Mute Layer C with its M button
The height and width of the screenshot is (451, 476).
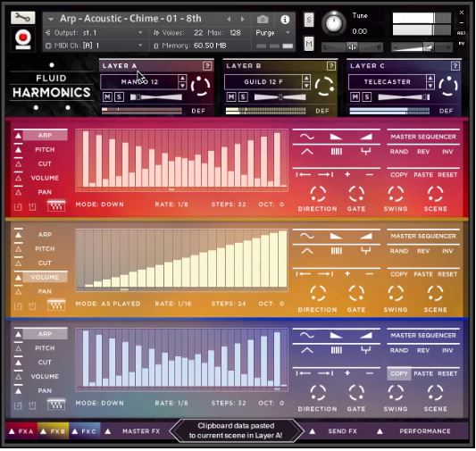tap(355, 96)
